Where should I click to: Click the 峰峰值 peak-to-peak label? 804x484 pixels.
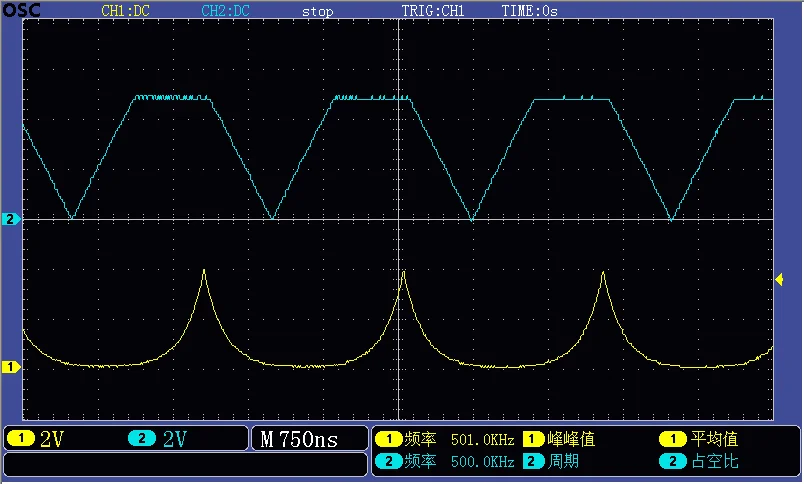[571, 439]
